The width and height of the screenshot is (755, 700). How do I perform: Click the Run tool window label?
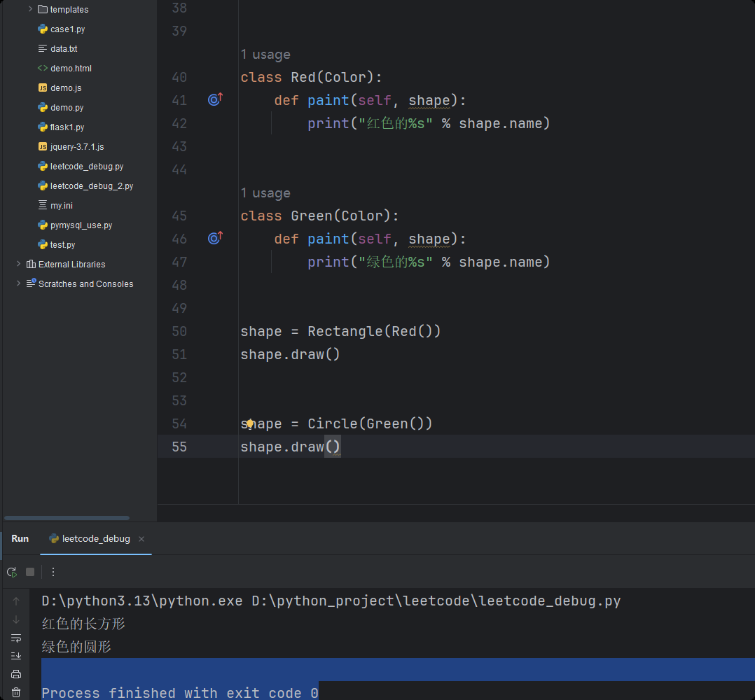pos(20,539)
